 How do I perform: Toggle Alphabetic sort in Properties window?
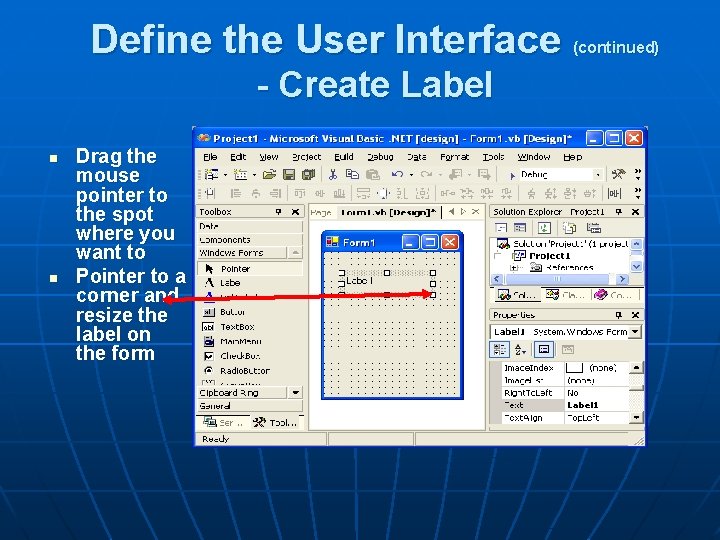pos(520,350)
